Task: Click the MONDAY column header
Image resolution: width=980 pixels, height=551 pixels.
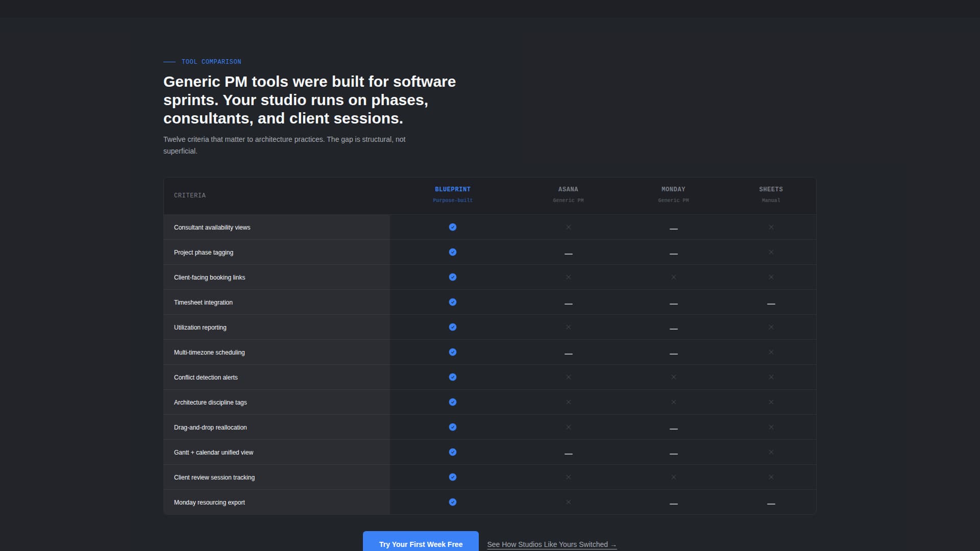Action: (x=673, y=189)
